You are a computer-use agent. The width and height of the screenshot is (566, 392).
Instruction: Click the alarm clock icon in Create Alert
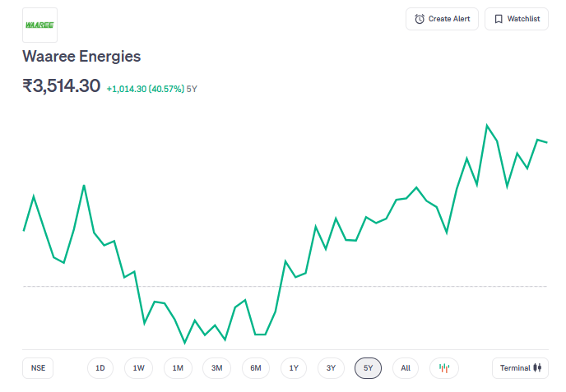[x=420, y=19]
